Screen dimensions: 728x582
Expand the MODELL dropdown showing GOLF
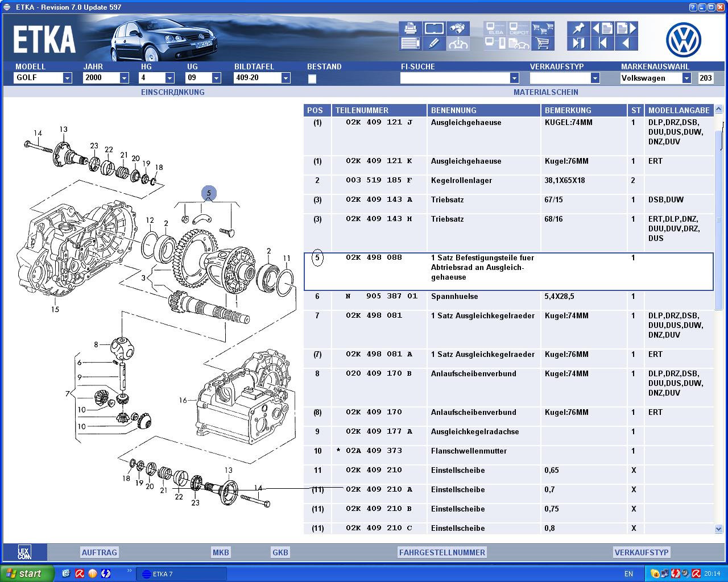(67, 78)
